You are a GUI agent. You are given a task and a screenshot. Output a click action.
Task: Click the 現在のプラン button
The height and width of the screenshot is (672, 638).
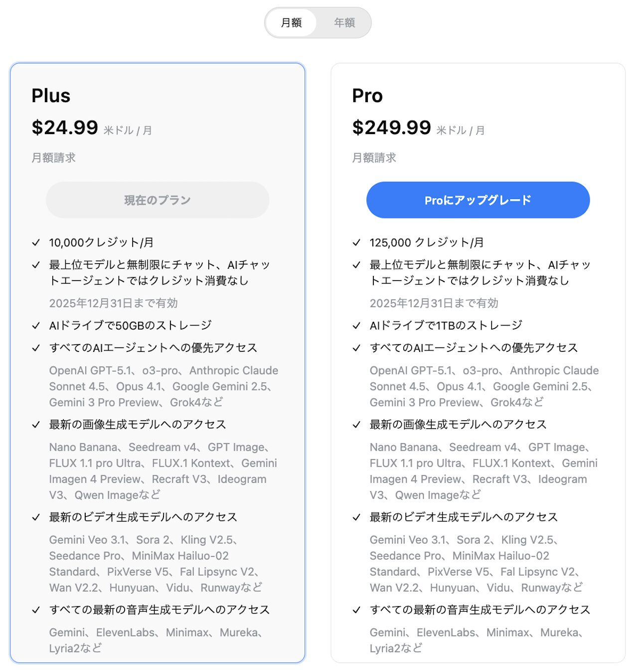coord(158,200)
